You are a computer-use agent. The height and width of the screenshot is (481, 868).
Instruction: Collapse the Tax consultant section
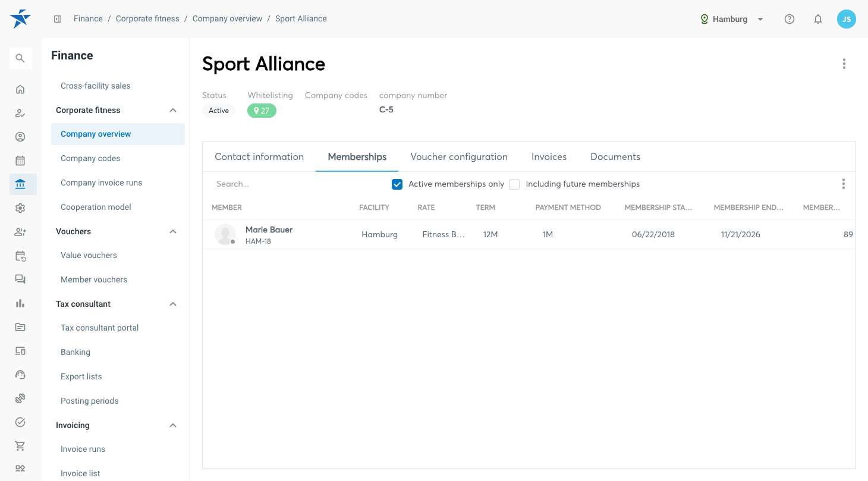pos(173,304)
